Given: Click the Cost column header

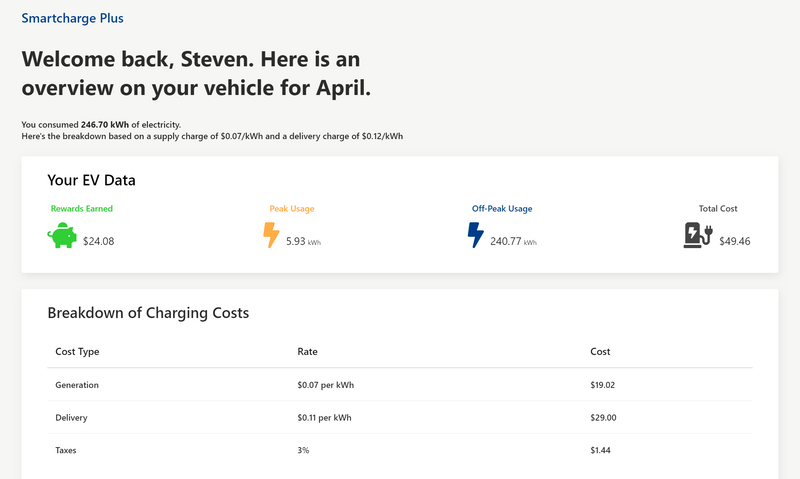Looking at the screenshot, I should tap(600, 351).
